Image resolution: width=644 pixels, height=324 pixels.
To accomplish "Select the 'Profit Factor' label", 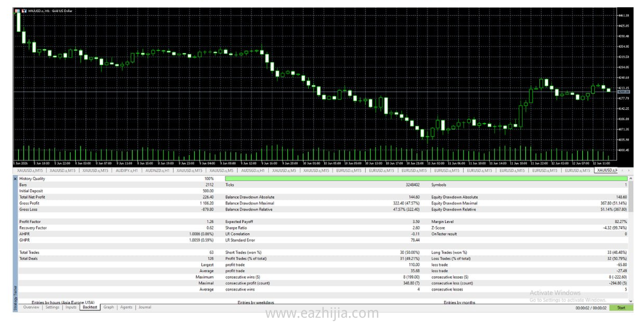I will pos(29,222).
